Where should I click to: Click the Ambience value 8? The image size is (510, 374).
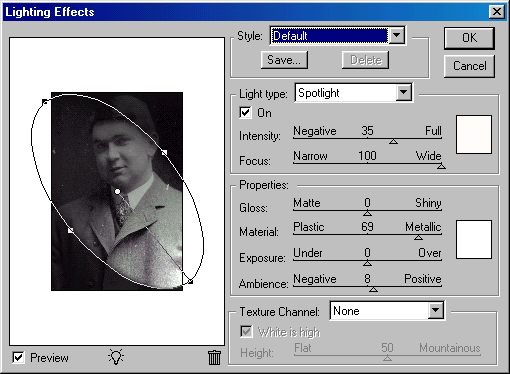point(367,278)
